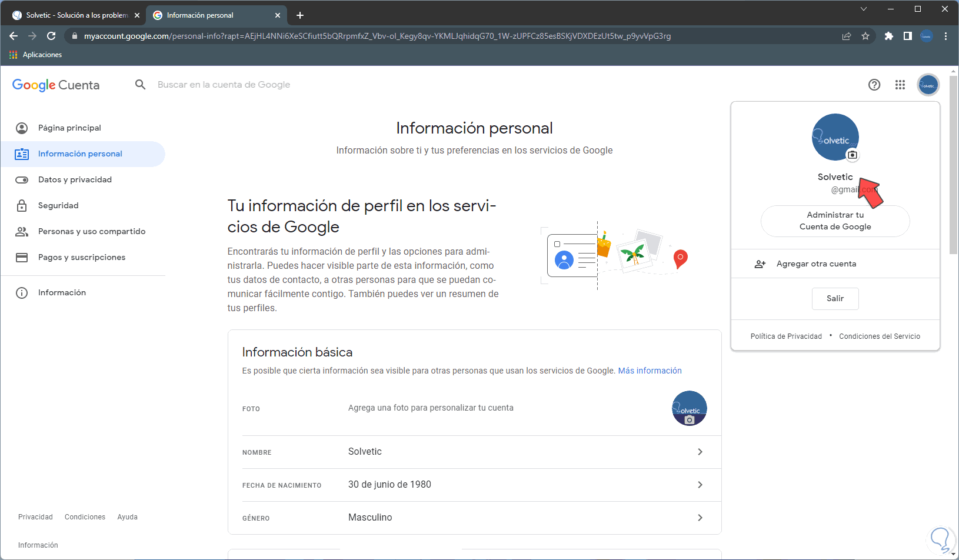Open Política de Privacidad link
This screenshot has height=560, width=959.
[786, 336]
